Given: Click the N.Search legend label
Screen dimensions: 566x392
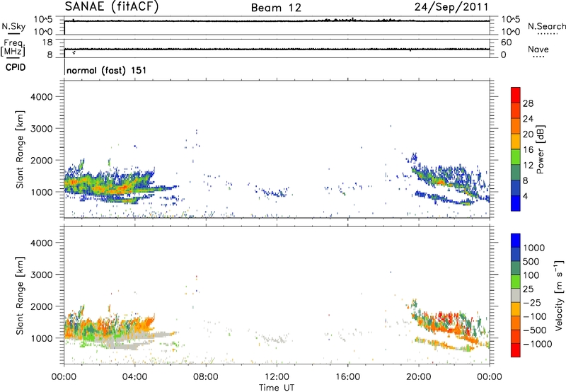Looking at the screenshot, I should pyautogui.click(x=547, y=26).
